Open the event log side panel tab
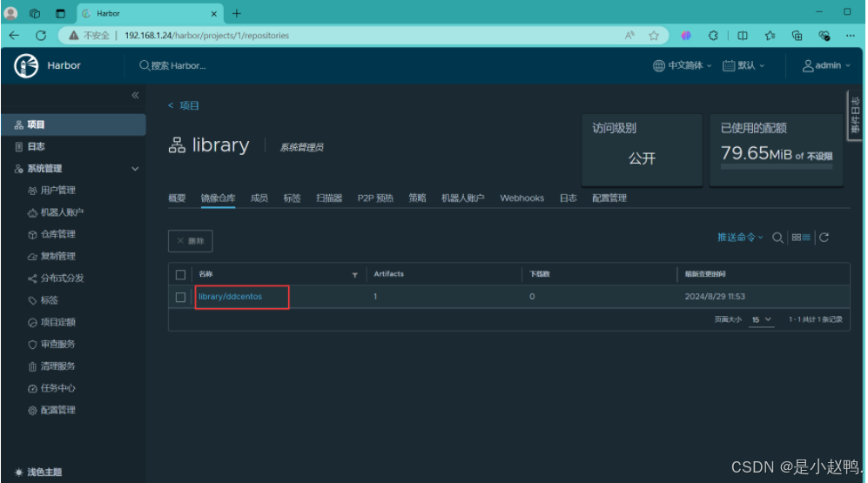The height and width of the screenshot is (483, 868). pos(855,115)
